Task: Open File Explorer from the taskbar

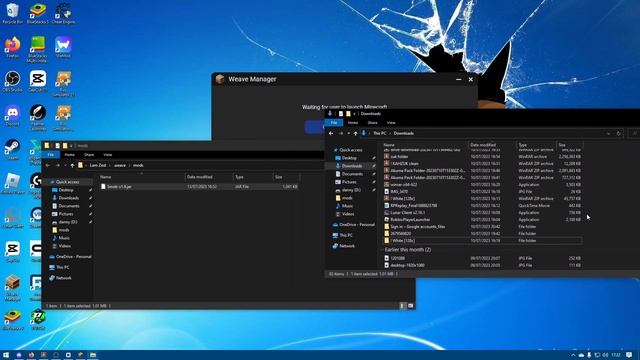Action: click(93, 355)
